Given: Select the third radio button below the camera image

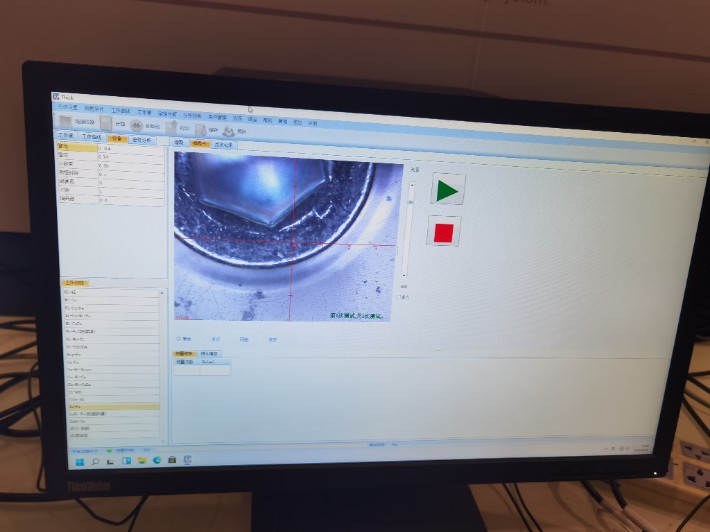Looking at the screenshot, I should 235,339.
